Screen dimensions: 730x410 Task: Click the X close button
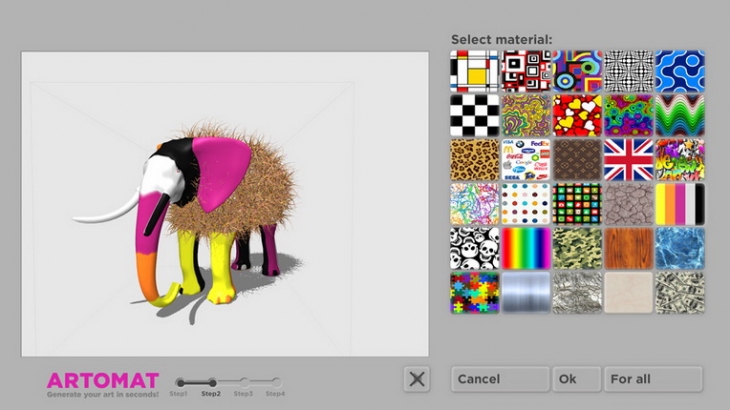tap(417, 379)
